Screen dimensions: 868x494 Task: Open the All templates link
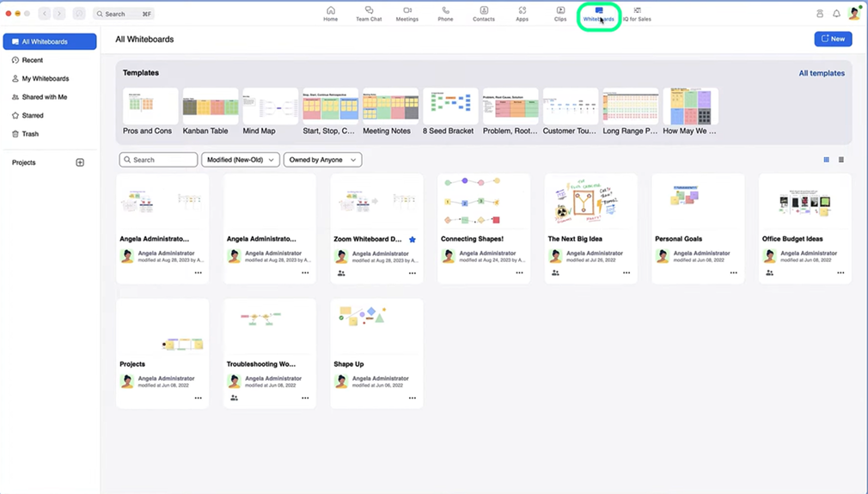pos(822,73)
